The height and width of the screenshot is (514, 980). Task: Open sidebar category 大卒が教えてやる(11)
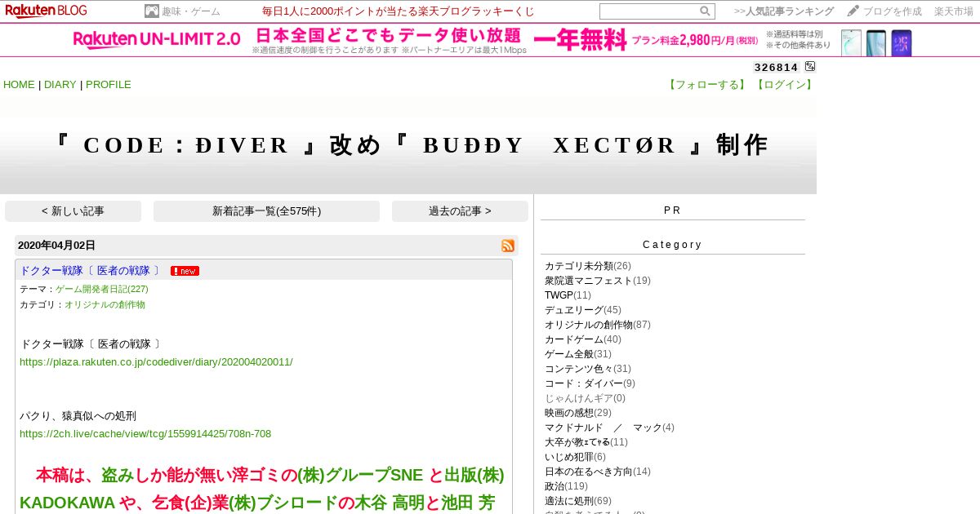[x=586, y=442]
